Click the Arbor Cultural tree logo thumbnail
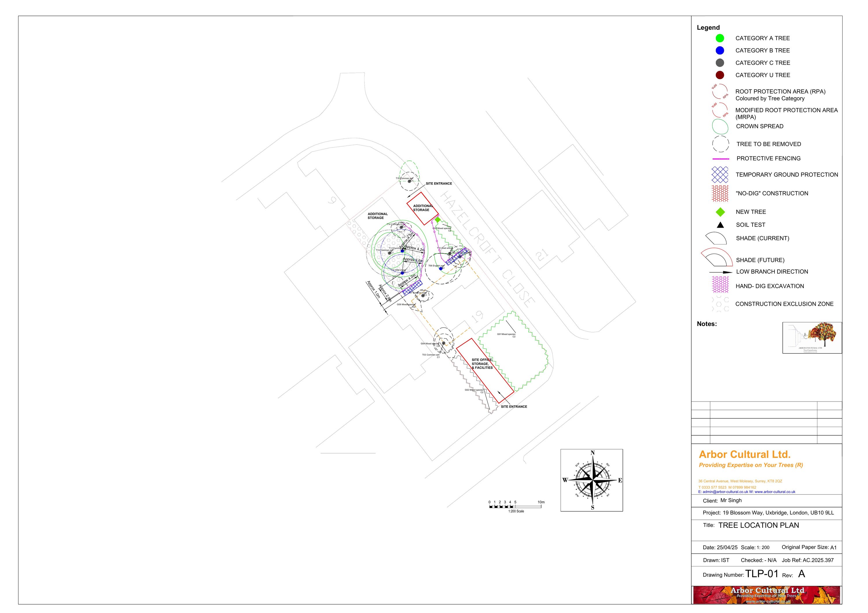The width and height of the screenshot is (868, 613). coord(812,338)
